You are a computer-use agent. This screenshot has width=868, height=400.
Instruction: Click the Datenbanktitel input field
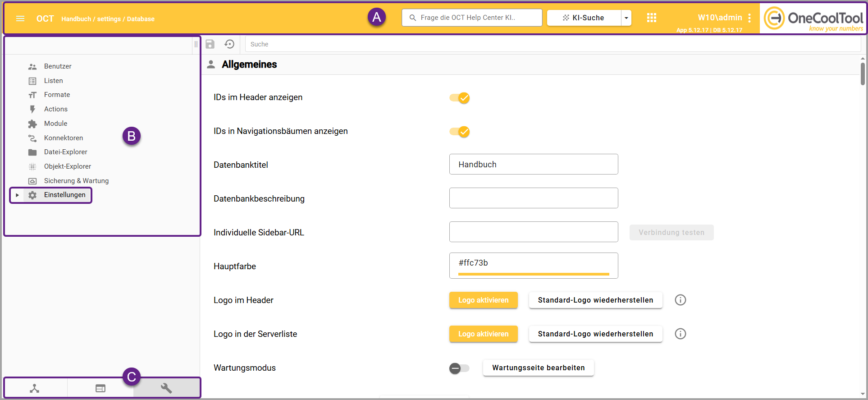[533, 165]
